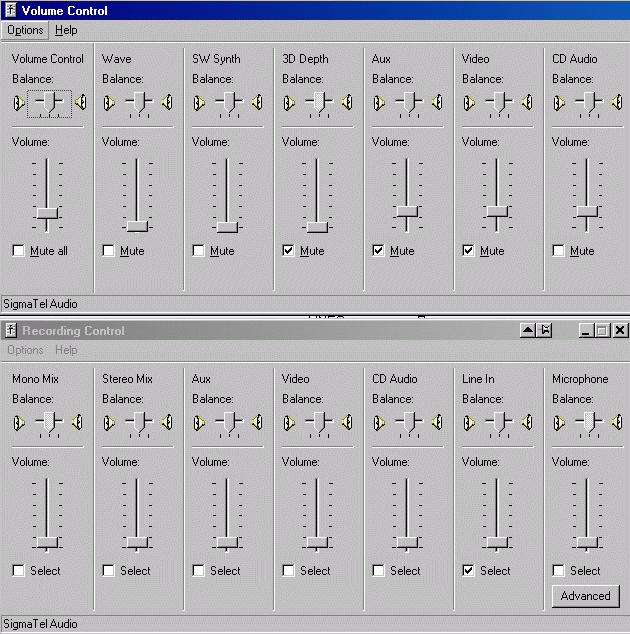Click left speaker icon under Mono Mix balance
This screenshot has width=630, height=634.
19,422
